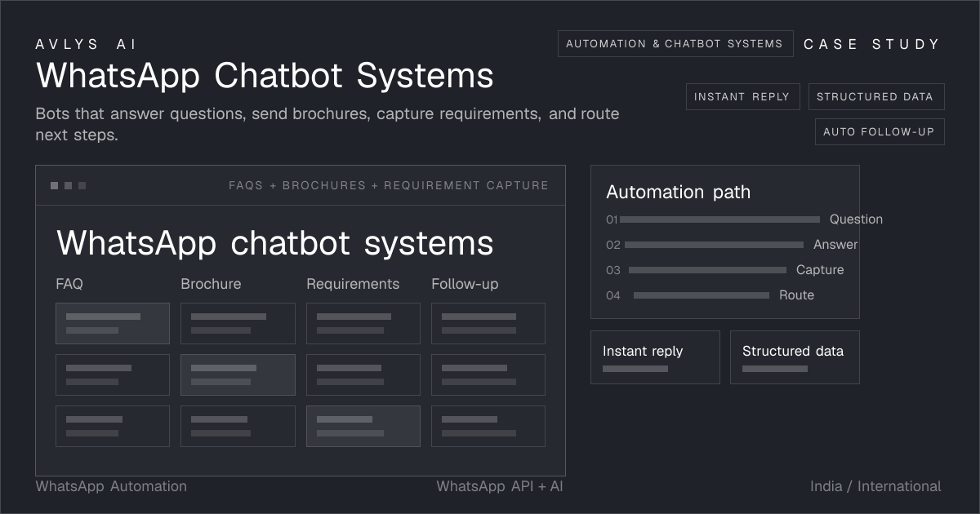Open the Structured data card
Screen dimensions: 980x514
coord(795,357)
